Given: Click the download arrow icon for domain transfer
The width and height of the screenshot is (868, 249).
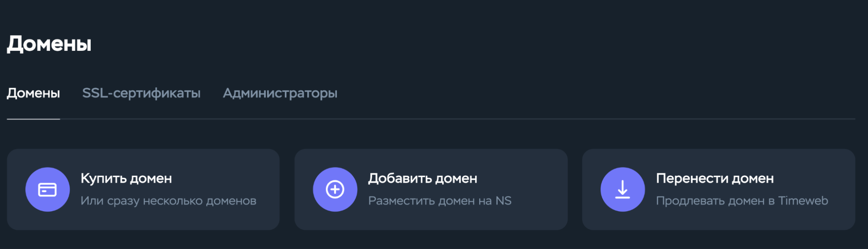Looking at the screenshot, I should (622, 190).
